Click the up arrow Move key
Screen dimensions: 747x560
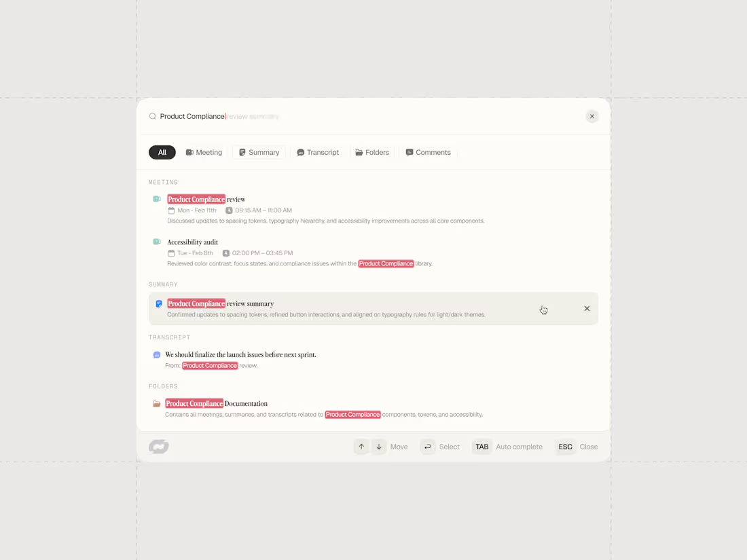coord(361,447)
